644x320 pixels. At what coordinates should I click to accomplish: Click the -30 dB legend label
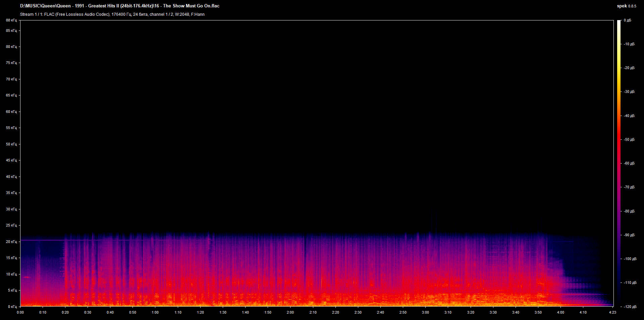629,91
